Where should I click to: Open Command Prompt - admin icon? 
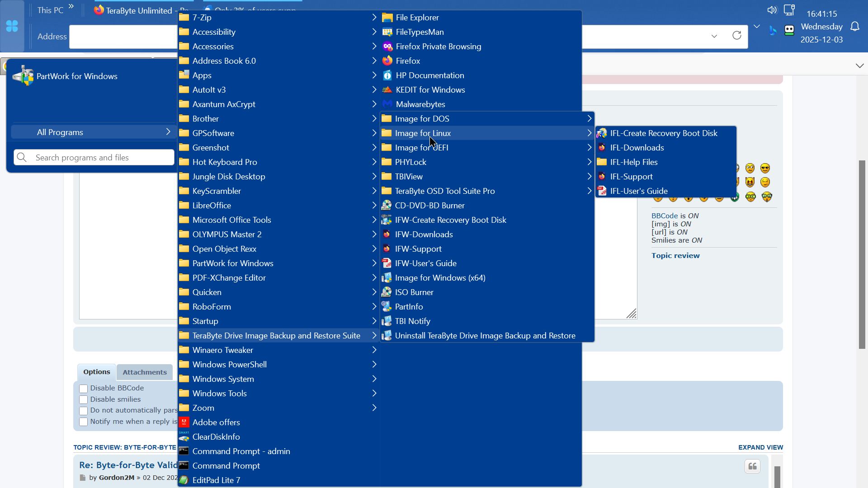pyautogui.click(x=184, y=451)
